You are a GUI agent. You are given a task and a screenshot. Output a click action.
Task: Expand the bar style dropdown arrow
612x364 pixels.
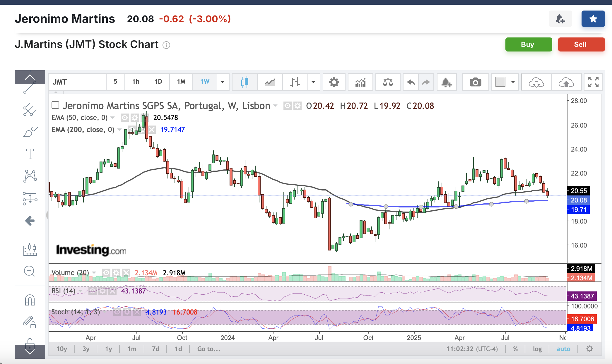click(x=313, y=82)
